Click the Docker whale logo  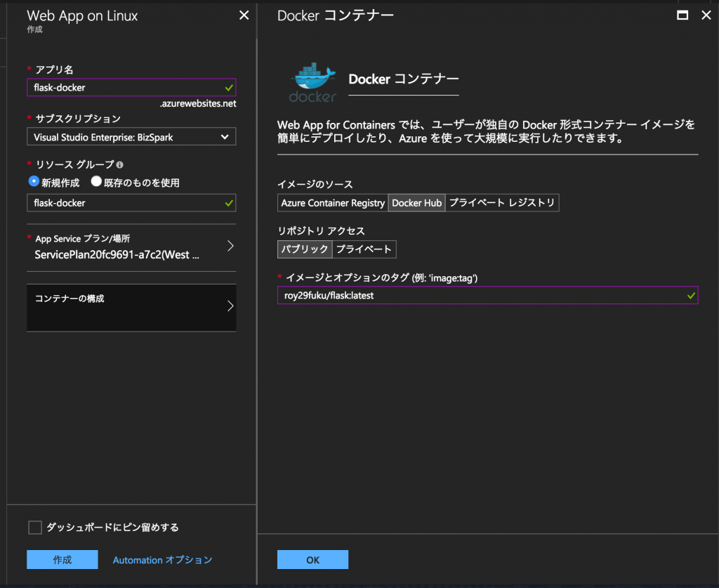tap(313, 83)
